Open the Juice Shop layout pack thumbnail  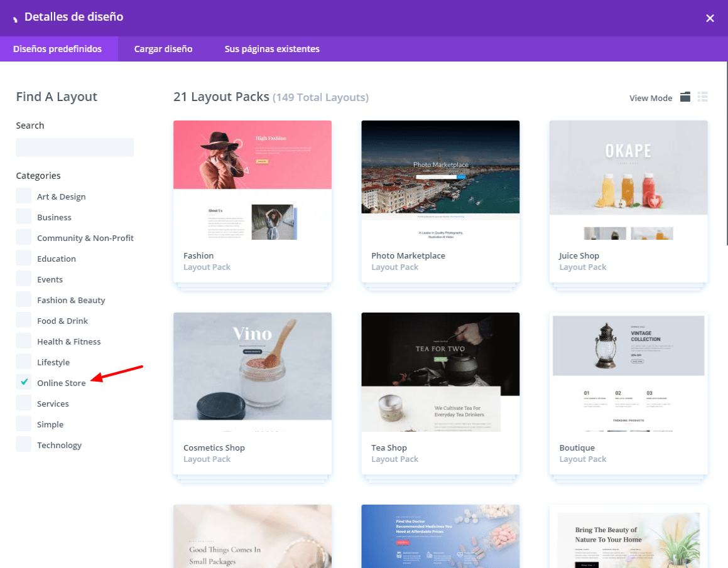(x=628, y=180)
